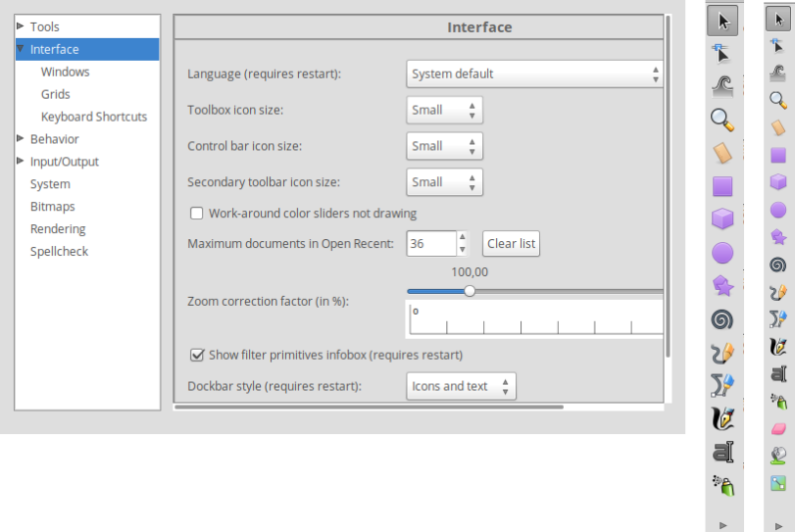
Task: Pick the Spray tool in small-icon toolbox
Action: click(778, 402)
